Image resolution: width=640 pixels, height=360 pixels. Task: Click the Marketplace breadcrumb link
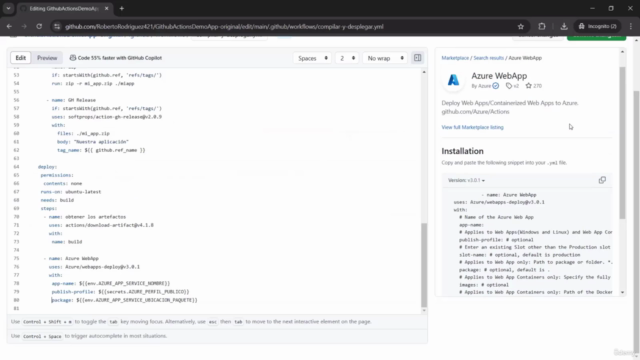(455, 58)
